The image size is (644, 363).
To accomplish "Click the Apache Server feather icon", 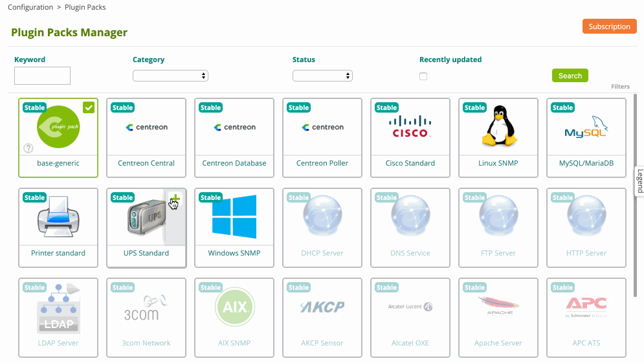I will 498,305.
